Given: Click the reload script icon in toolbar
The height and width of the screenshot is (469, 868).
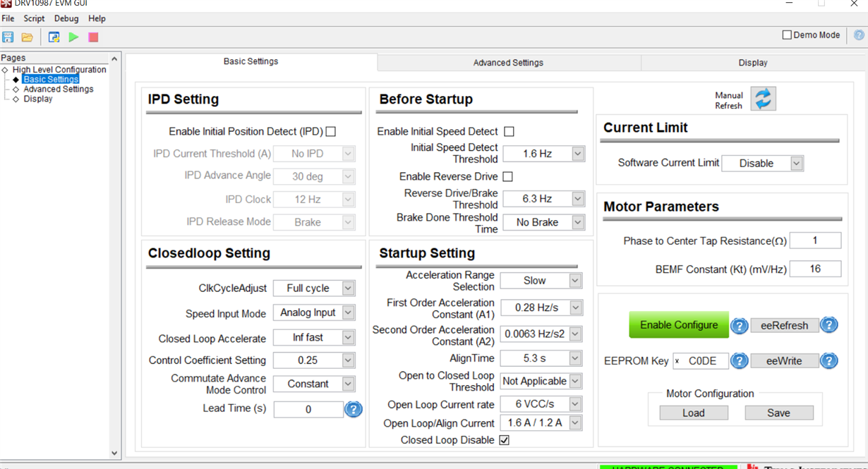Looking at the screenshot, I should point(54,37).
